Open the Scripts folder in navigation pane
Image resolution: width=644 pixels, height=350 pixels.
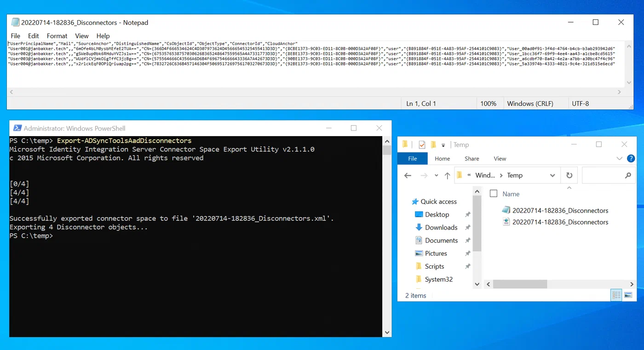[x=430, y=266]
